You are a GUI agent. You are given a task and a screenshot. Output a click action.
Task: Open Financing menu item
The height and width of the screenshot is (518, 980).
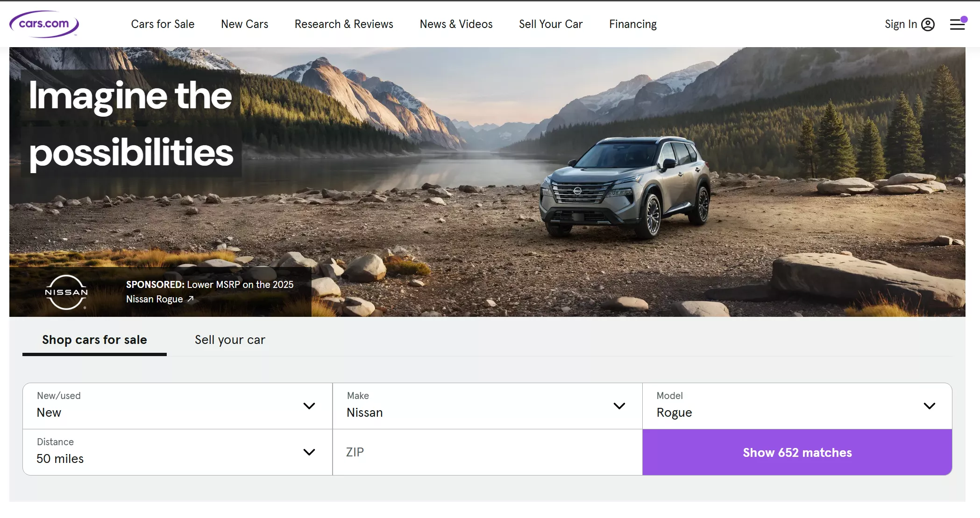click(632, 24)
